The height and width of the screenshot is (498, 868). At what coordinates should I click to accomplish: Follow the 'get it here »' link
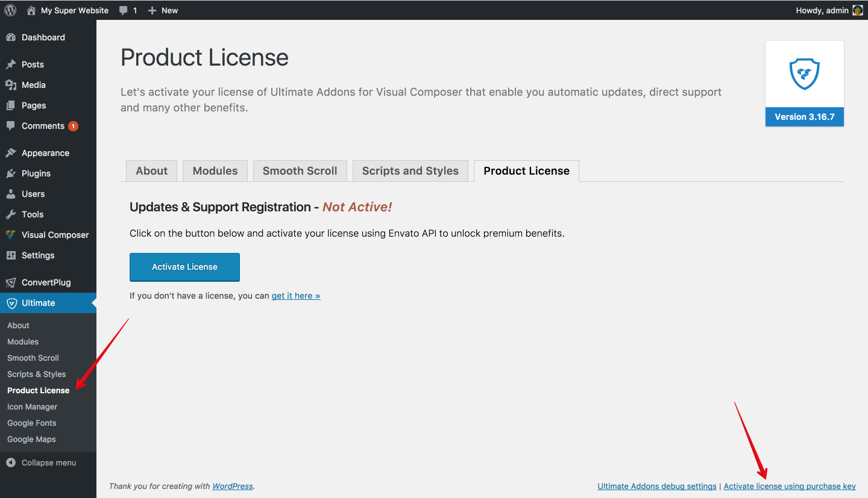pyautogui.click(x=296, y=296)
